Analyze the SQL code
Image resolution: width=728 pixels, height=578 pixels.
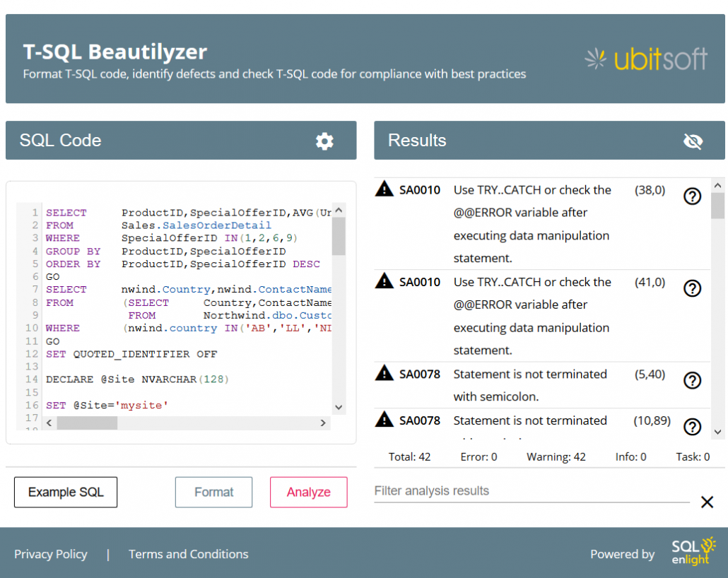point(308,492)
